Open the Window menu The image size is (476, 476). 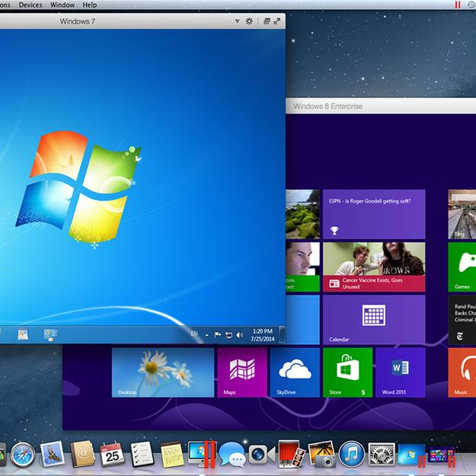(62, 5)
